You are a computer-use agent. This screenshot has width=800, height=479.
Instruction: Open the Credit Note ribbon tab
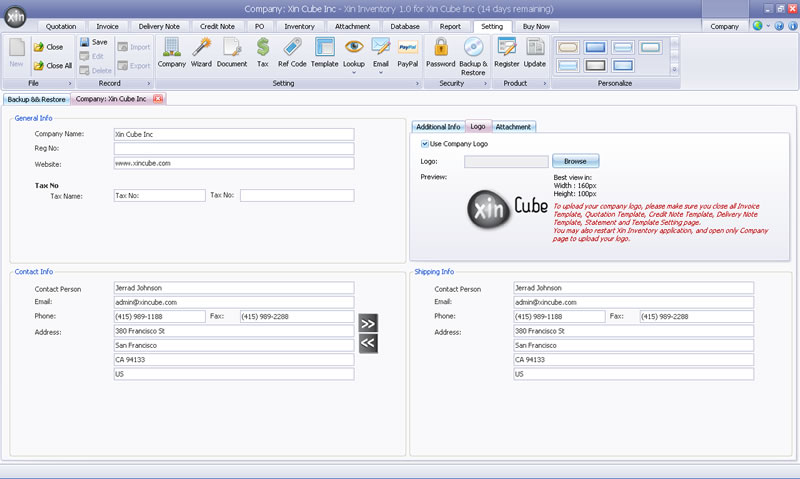tap(217, 27)
